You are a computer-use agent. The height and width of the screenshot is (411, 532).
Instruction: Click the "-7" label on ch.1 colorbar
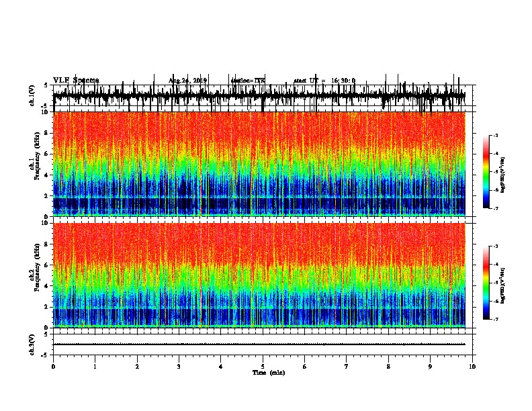496,208
